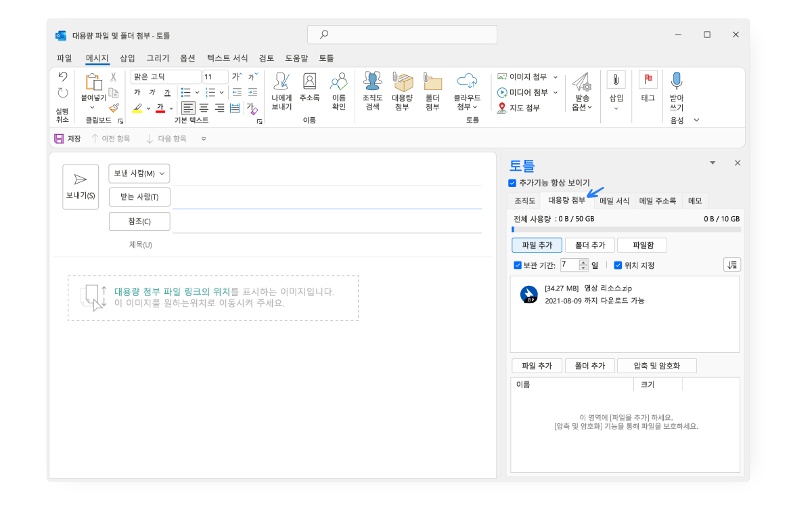The height and width of the screenshot is (508, 812).
Task: Click the 이미지 첨부 picture icon
Action: point(502,77)
